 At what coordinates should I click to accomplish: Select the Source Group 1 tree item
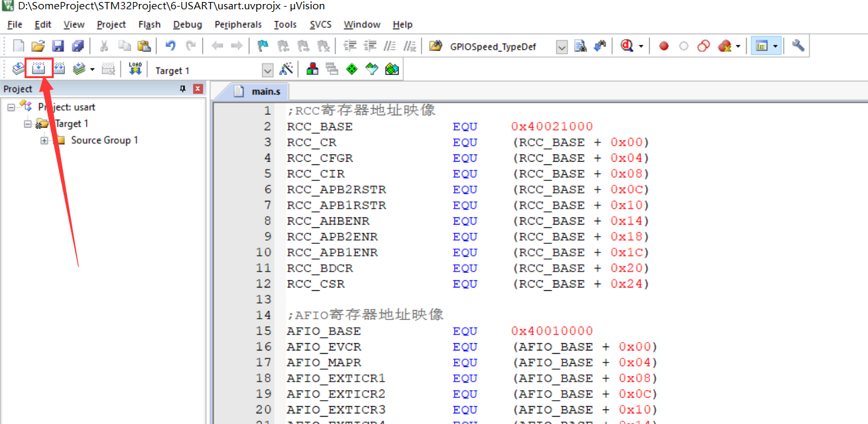point(104,140)
